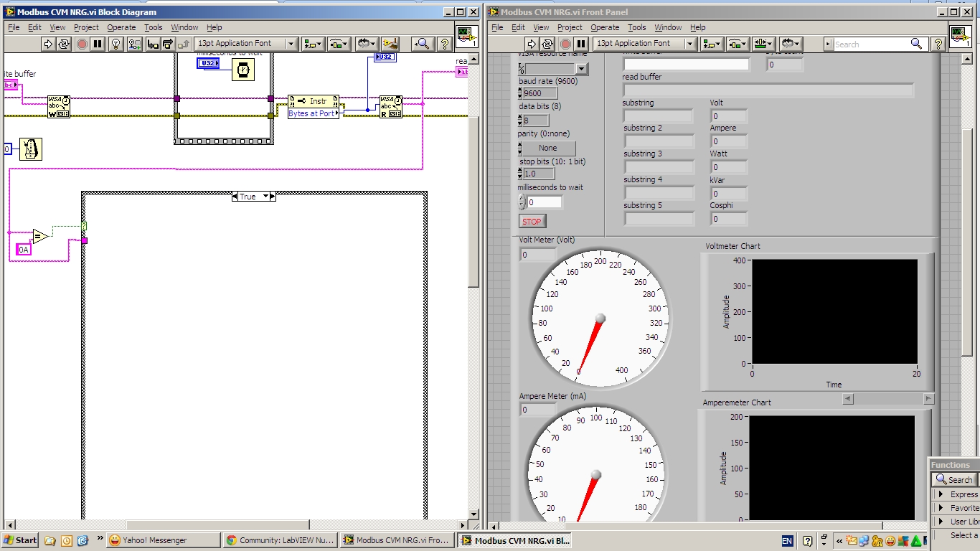Select VISA Write node in diagram

[x=59, y=106]
